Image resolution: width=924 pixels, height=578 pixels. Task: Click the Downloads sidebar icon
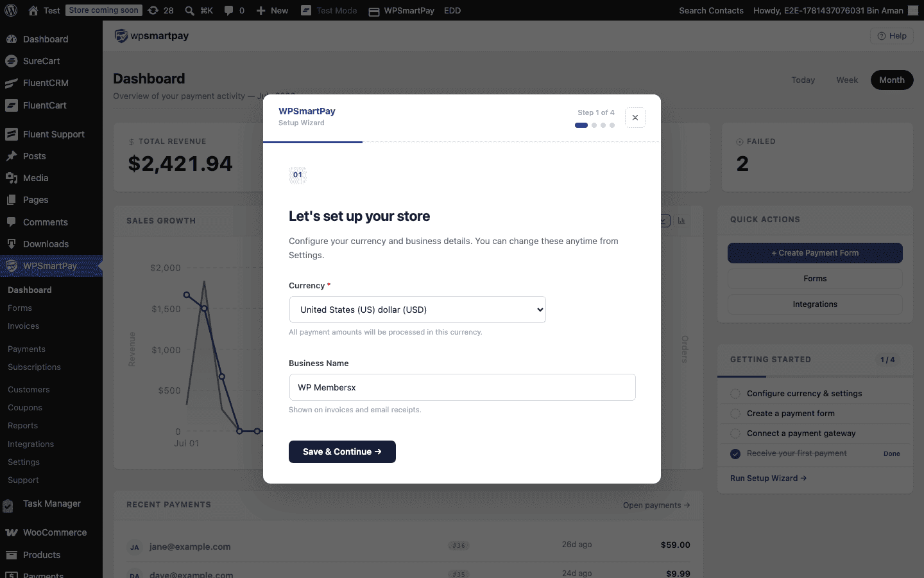tap(11, 244)
